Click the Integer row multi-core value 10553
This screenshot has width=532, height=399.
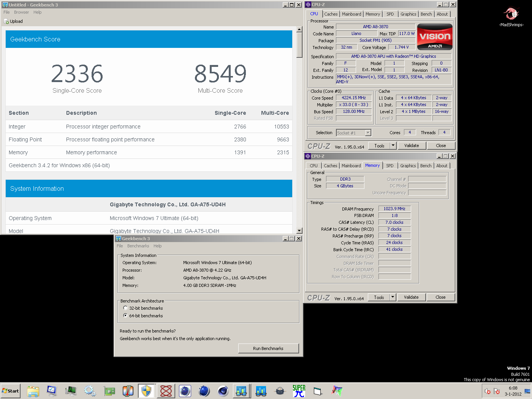tap(282, 127)
